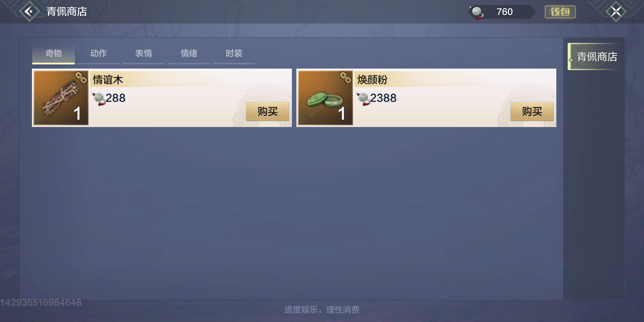Buy 情谊木 with its 购买 button
The height and width of the screenshot is (322, 644).
pos(267,112)
